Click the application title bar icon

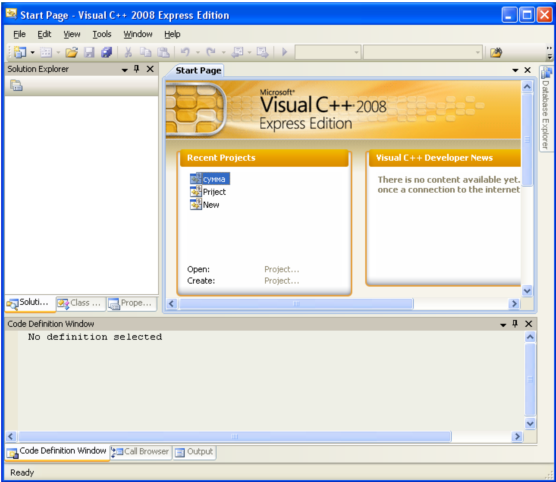pos(11,14)
